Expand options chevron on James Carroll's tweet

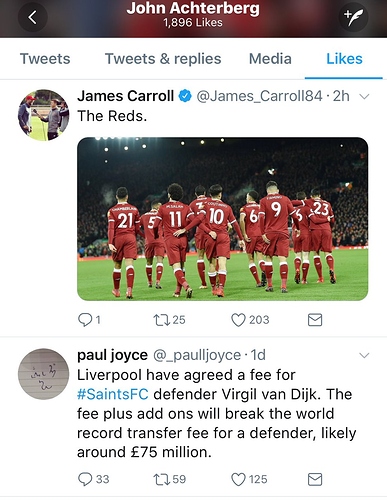[365, 97]
